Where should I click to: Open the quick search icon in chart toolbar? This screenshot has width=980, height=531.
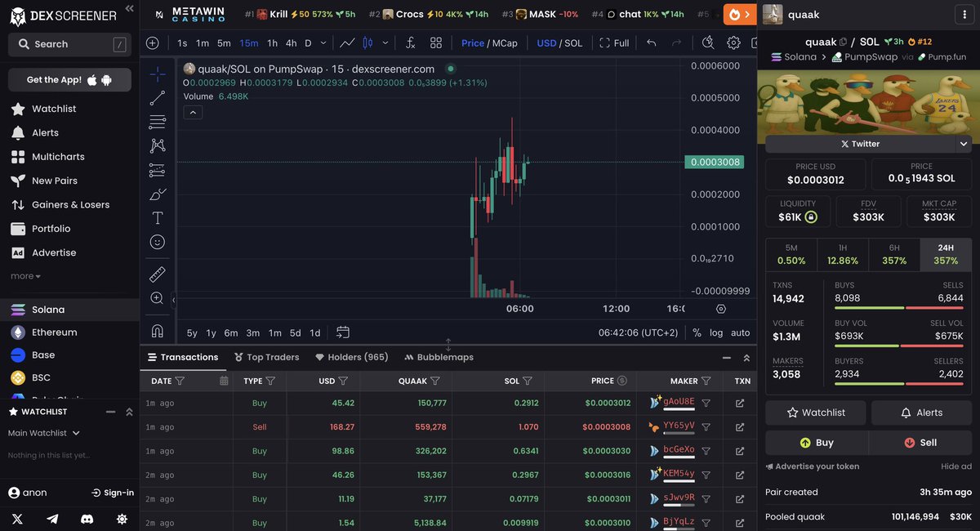tap(708, 43)
